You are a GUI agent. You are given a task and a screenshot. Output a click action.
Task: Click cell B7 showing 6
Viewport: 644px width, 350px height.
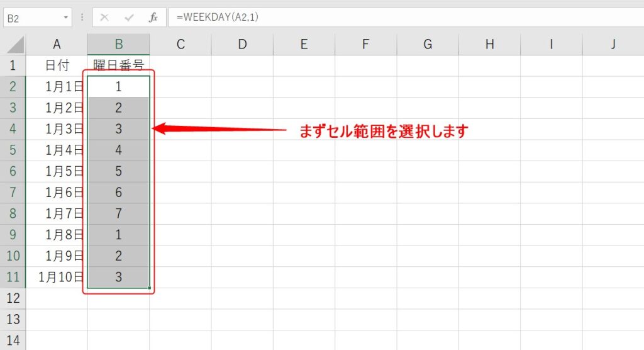pos(119,193)
